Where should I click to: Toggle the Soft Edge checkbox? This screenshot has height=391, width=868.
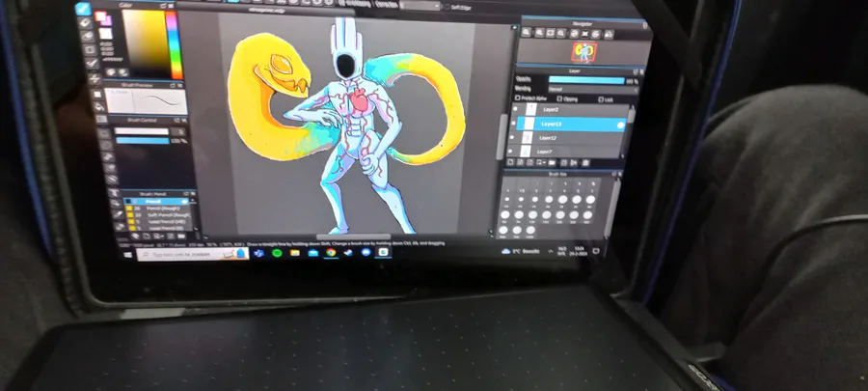(447, 7)
